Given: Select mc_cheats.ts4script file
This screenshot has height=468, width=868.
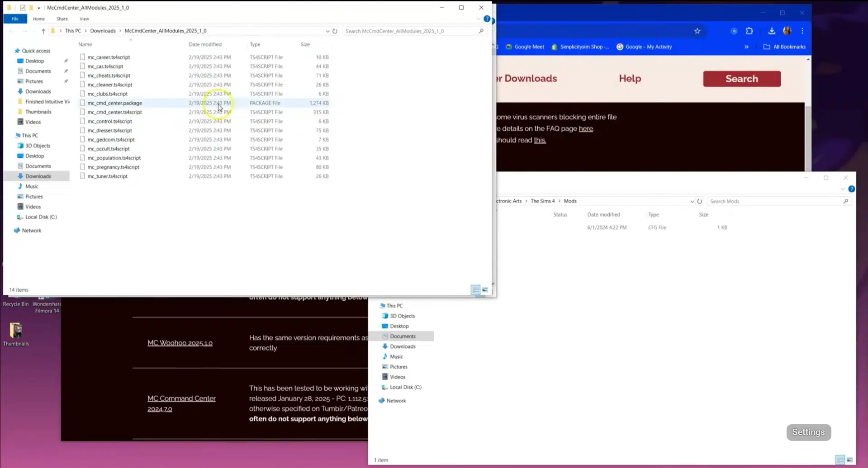Looking at the screenshot, I should point(109,76).
